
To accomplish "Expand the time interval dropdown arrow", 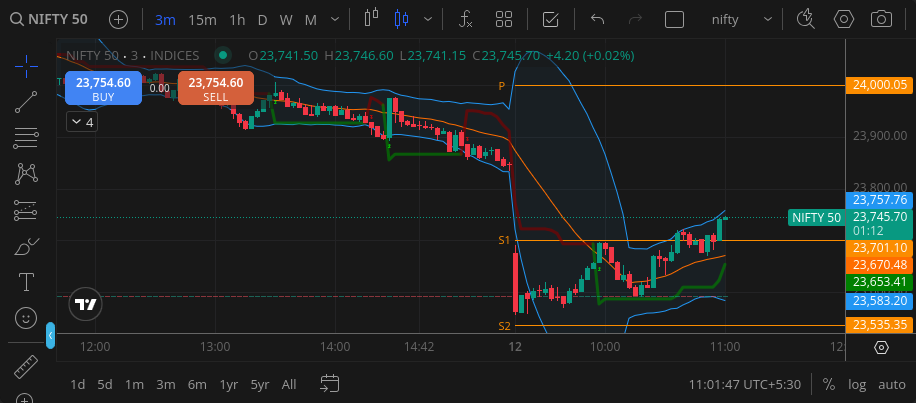I will 332,19.
